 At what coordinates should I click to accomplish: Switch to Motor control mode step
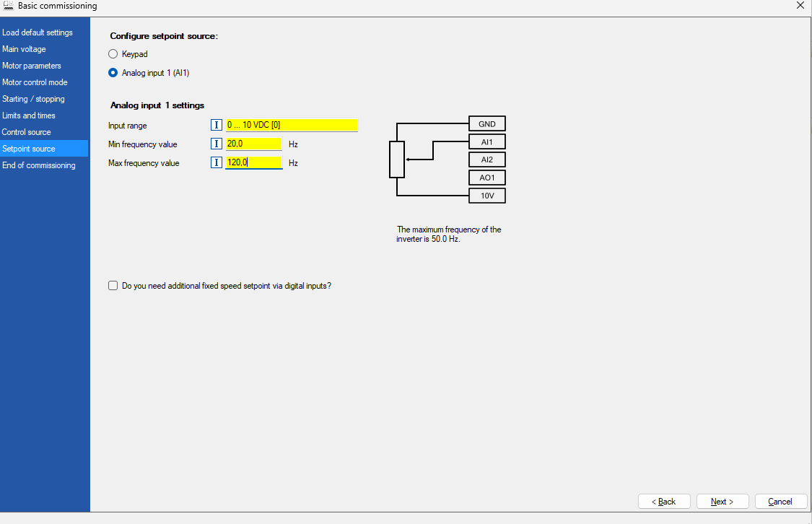[x=44, y=82]
